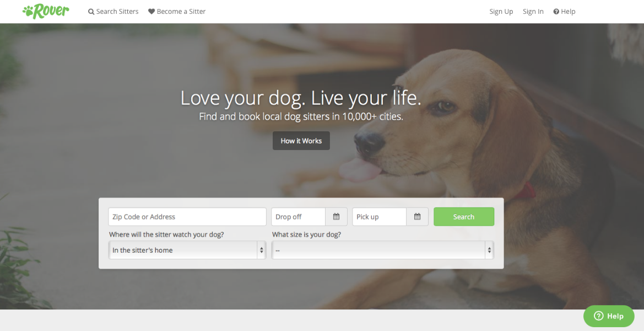
Task: Click 'What size is your dog?' label
Action: (306, 235)
